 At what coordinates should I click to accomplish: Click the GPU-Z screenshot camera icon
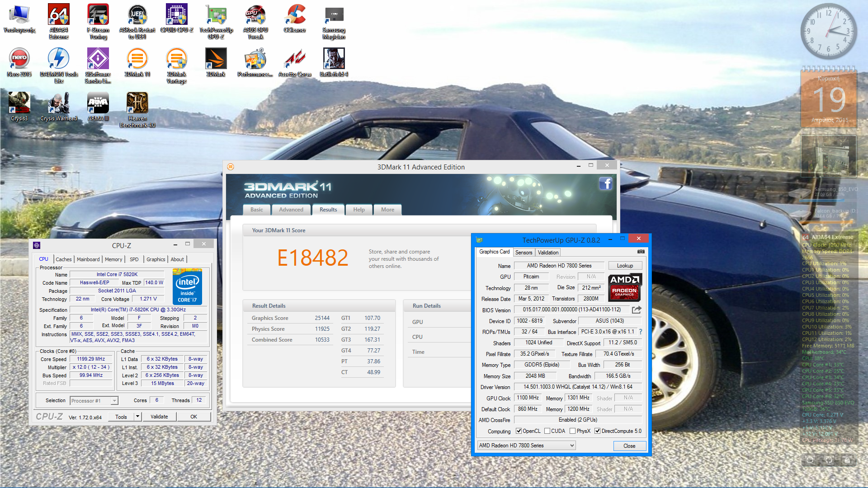tap(641, 252)
